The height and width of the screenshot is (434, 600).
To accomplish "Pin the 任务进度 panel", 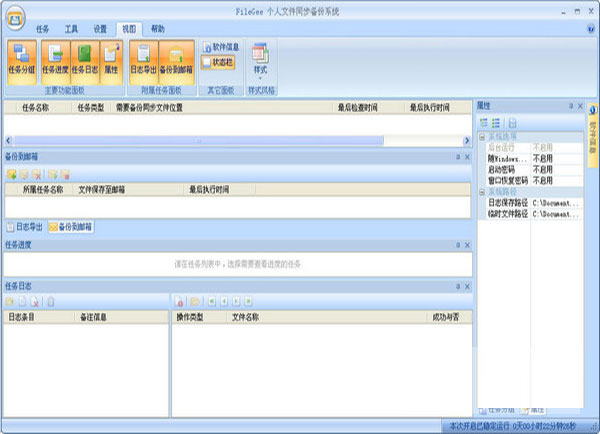I will [458, 245].
